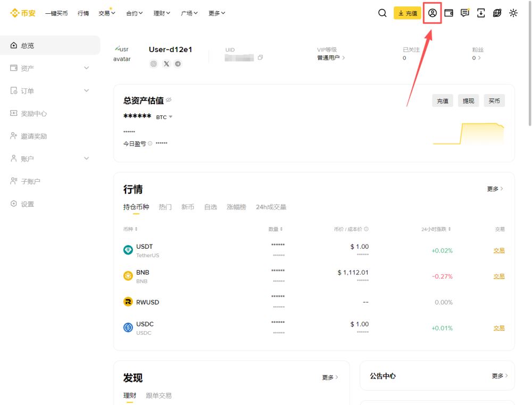532x405 pixels.
Task: Open the search magnifier icon
Action: coord(383,13)
